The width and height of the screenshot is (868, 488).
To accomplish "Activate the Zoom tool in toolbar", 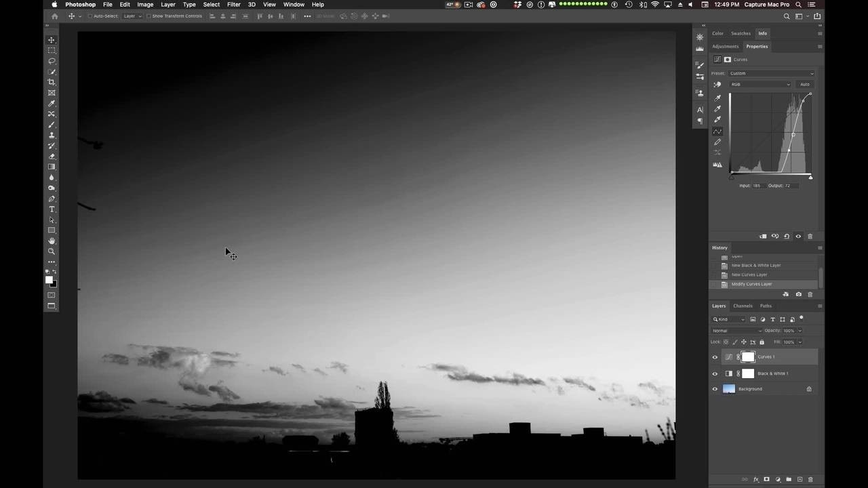I will [52, 251].
